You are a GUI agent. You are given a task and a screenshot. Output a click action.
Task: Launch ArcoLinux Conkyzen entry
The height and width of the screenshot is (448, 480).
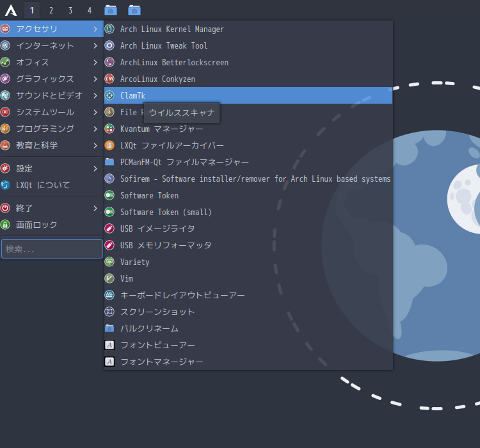point(248,79)
